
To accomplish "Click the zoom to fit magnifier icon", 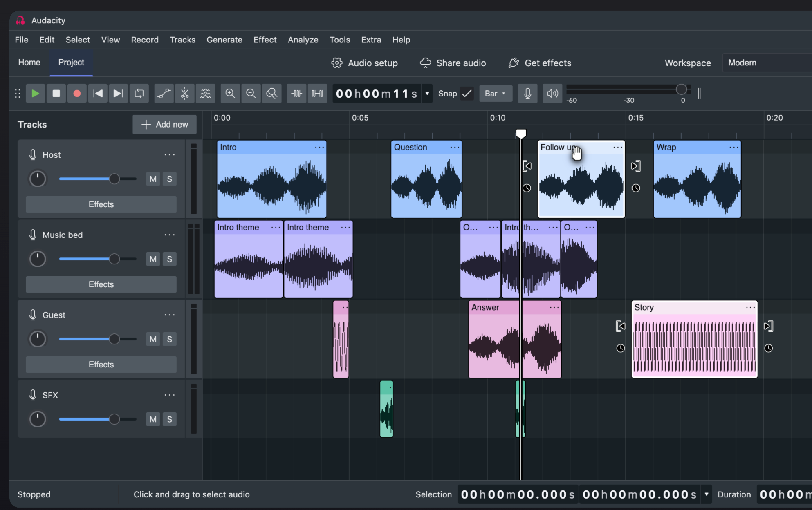I will [271, 94].
